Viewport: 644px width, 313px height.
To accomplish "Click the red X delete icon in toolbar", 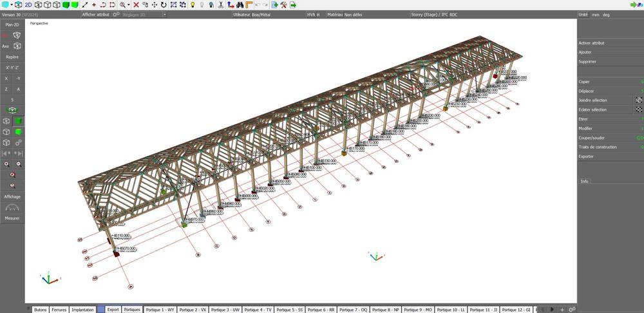I will click(x=136, y=5).
